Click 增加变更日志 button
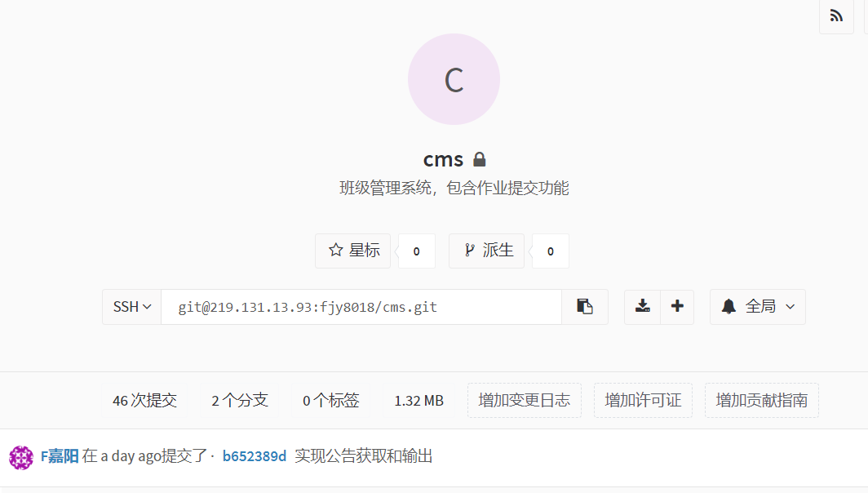This screenshot has height=493, width=868. pyautogui.click(x=525, y=401)
